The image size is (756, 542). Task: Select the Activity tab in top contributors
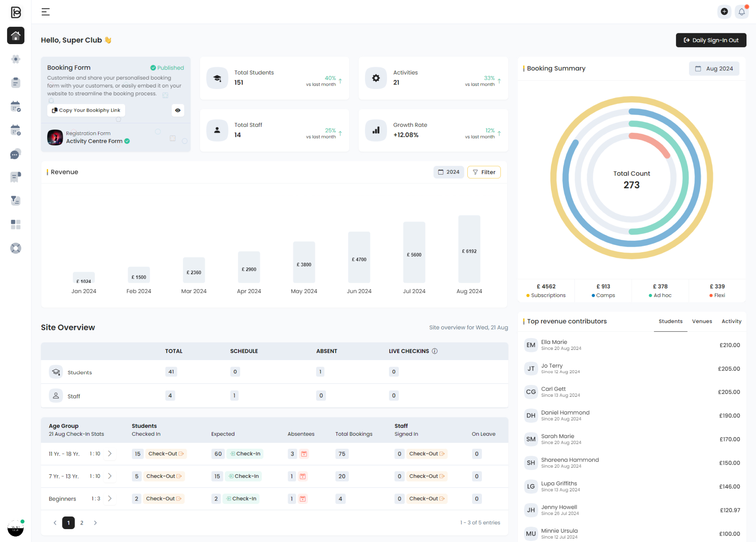731,321
